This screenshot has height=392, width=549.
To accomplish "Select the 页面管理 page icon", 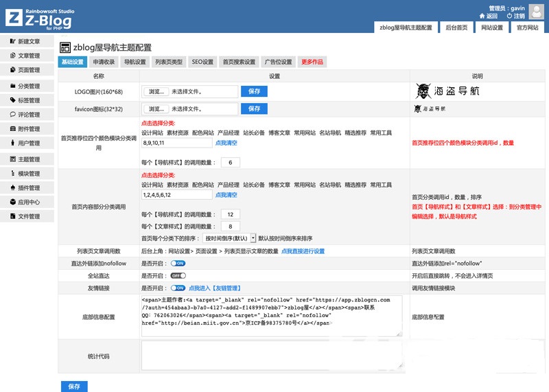I will (x=12, y=70).
